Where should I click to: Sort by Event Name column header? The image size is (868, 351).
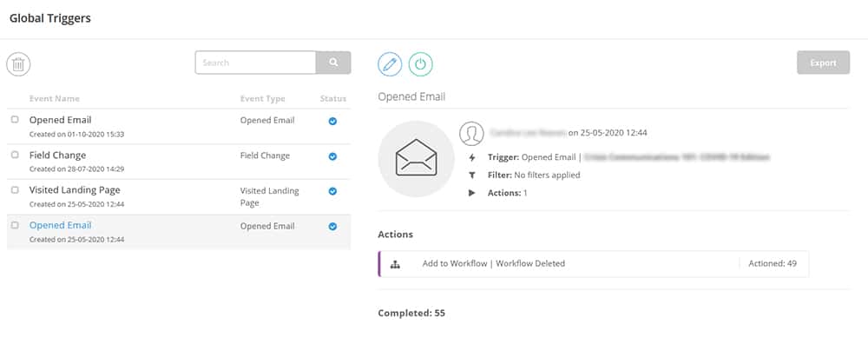pos(55,98)
